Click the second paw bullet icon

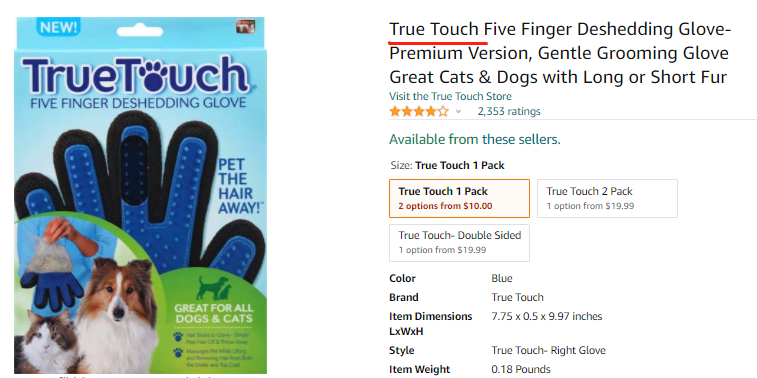click(x=178, y=353)
